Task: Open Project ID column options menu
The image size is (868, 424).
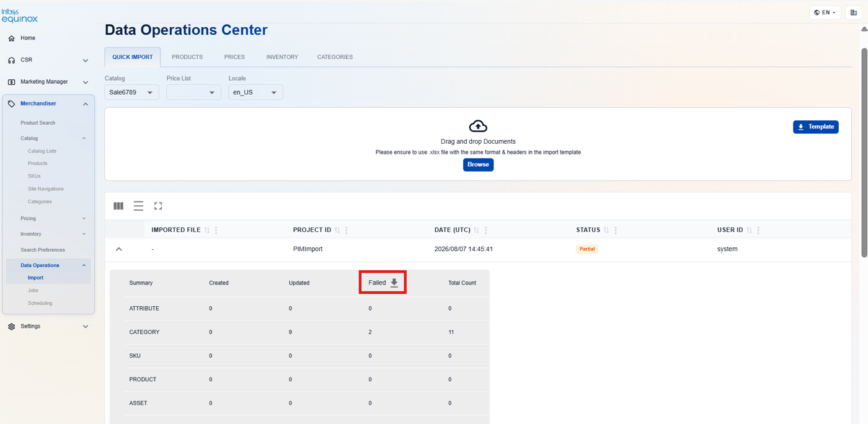Action: (x=346, y=230)
